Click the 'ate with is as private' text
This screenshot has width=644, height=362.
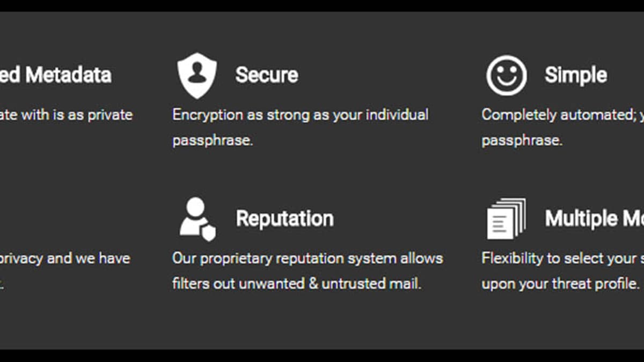pyautogui.click(x=66, y=115)
